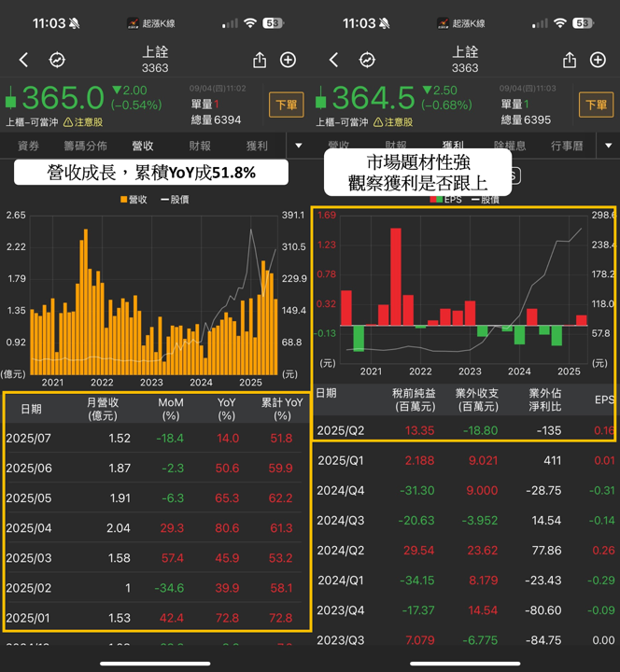Open 獲利 tab on left screen
This screenshot has height=672, width=620.
coord(257,146)
